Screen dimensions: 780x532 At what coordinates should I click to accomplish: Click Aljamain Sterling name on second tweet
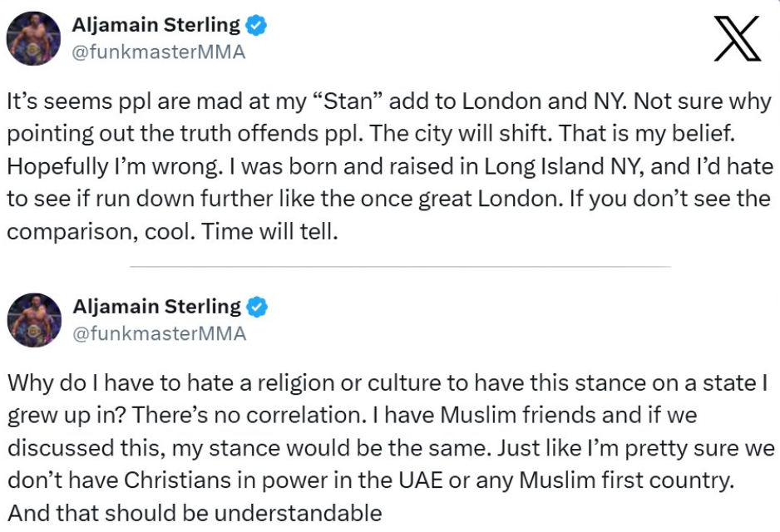point(156,308)
